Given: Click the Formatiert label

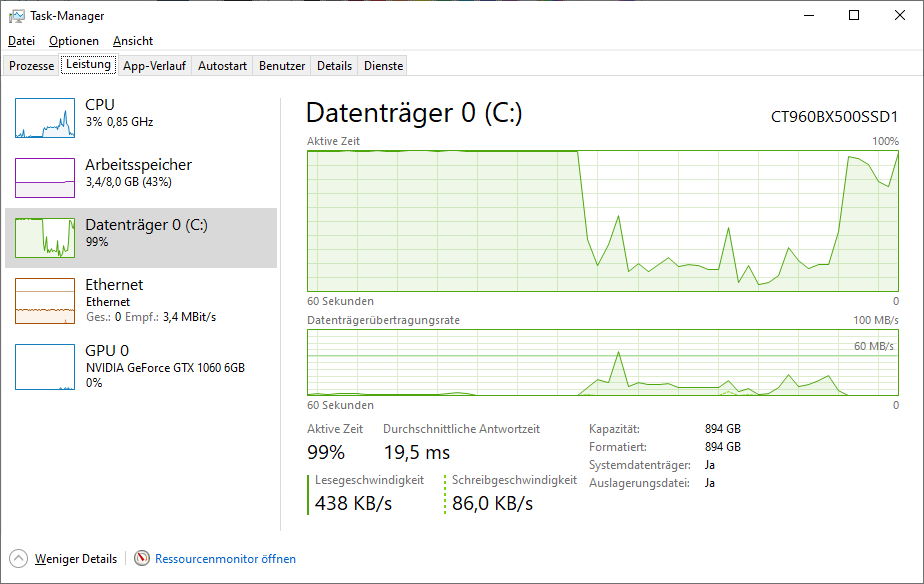Looking at the screenshot, I should 618,447.
